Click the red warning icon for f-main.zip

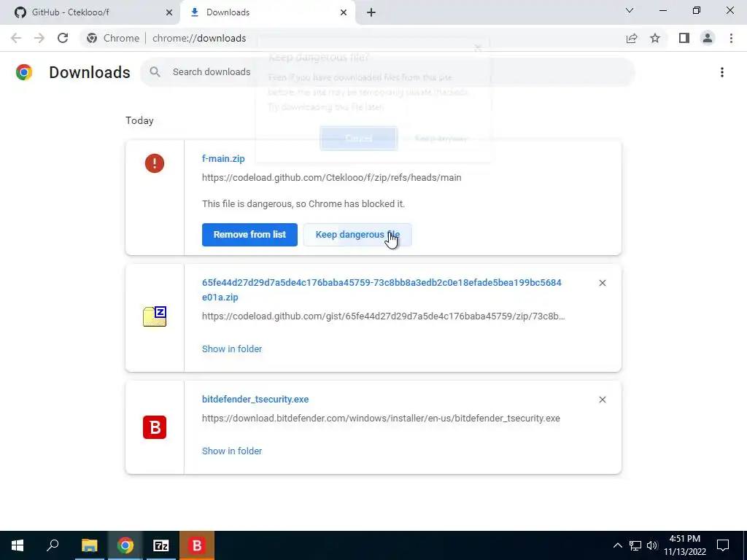tap(155, 163)
